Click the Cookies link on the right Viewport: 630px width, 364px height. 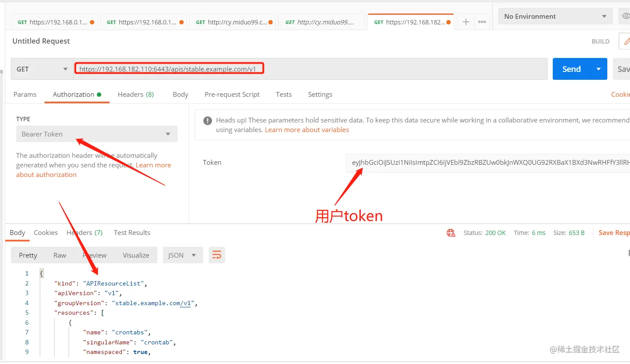[620, 94]
